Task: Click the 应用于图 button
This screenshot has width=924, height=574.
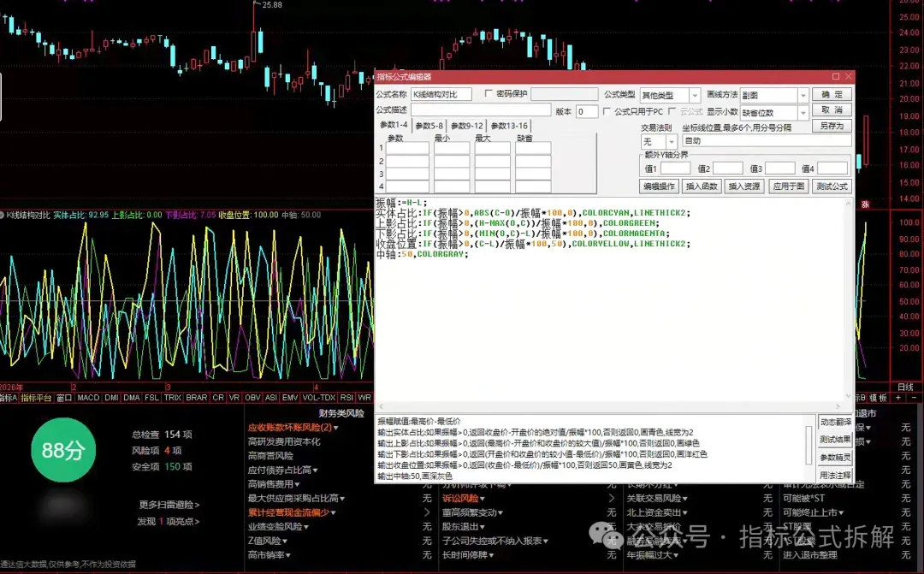Action: pyautogui.click(x=789, y=186)
